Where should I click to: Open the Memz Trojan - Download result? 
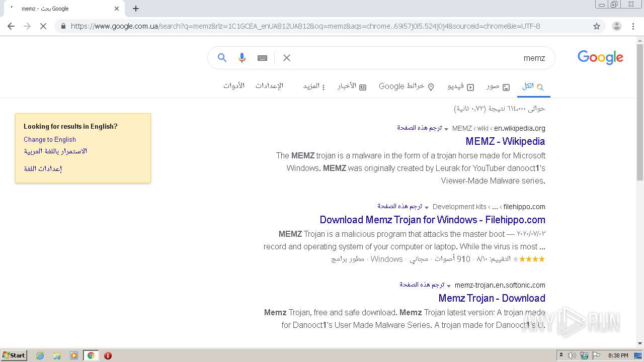[x=492, y=298]
